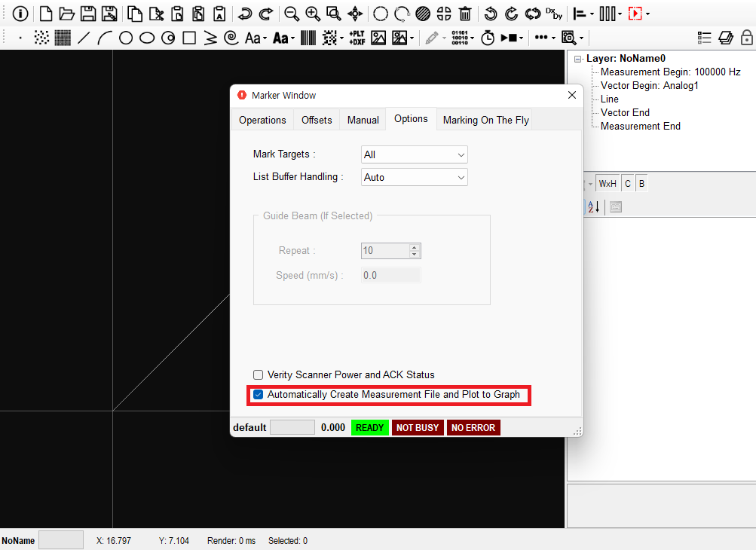This screenshot has height=550, width=756.
Task: Click the WxH button
Action: [x=608, y=184]
